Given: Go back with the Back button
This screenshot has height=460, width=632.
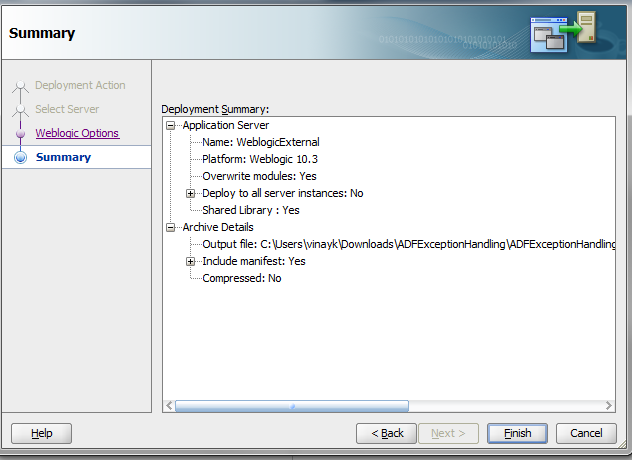Looking at the screenshot, I should pyautogui.click(x=387, y=433).
